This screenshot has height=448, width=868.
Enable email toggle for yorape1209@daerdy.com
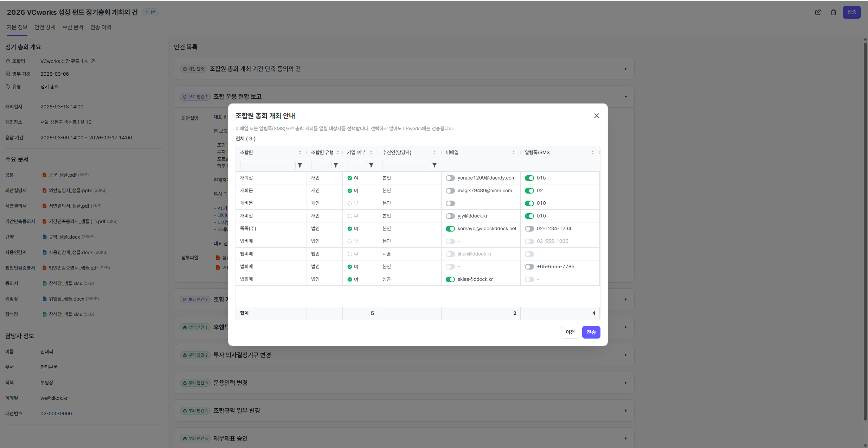[450, 178]
